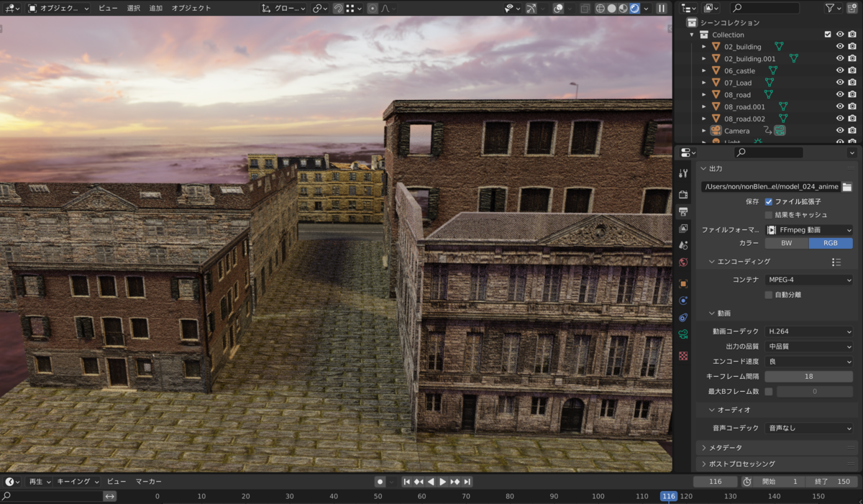Expand ポストプロセッシング panel
The image size is (863, 504).
pyautogui.click(x=777, y=464)
